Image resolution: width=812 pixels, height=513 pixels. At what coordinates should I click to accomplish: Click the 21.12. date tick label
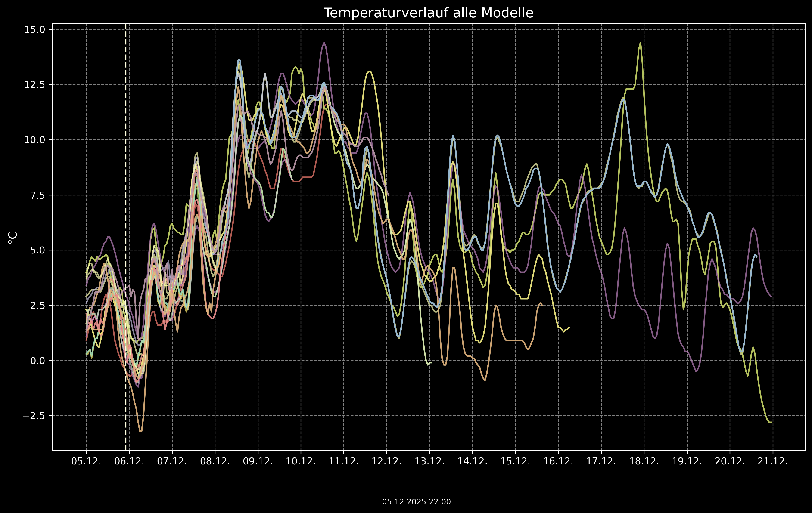point(773,461)
